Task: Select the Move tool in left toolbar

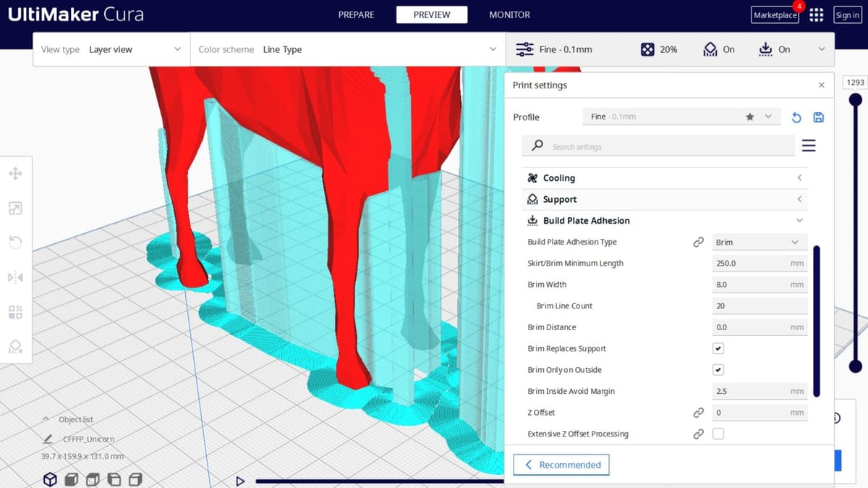Action: click(15, 174)
